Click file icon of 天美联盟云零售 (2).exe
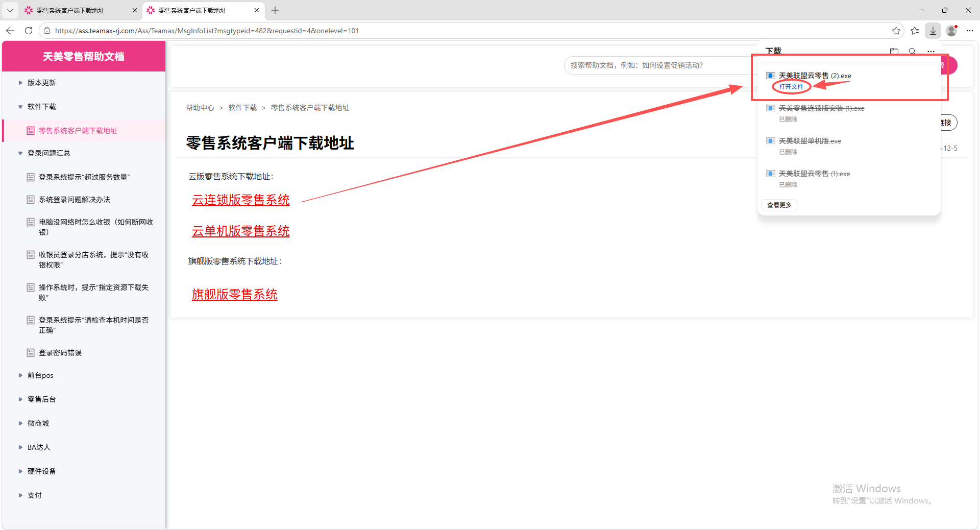The width and height of the screenshot is (980, 530). (x=771, y=76)
